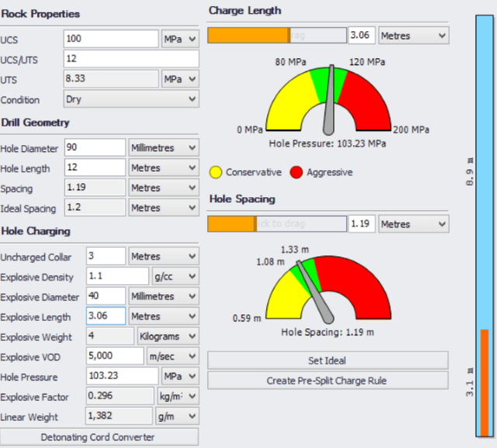Viewport: 497px width, 448px height.
Task: Click the Hole Spacing orange slider bar
Action: click(232, 224)
